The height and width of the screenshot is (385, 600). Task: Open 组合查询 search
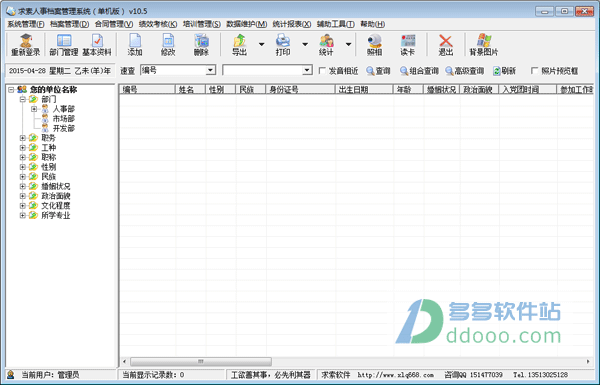coord(419,71)
